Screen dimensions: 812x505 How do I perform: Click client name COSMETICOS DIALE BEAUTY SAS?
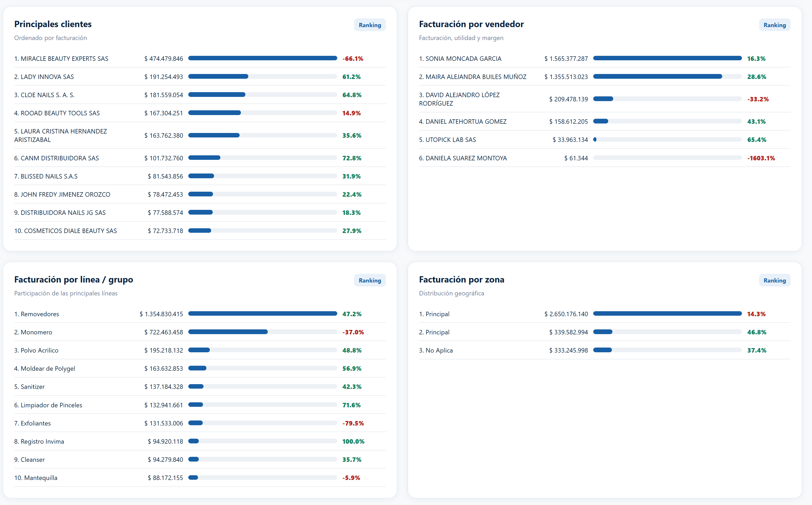click(x=71, y=231)
